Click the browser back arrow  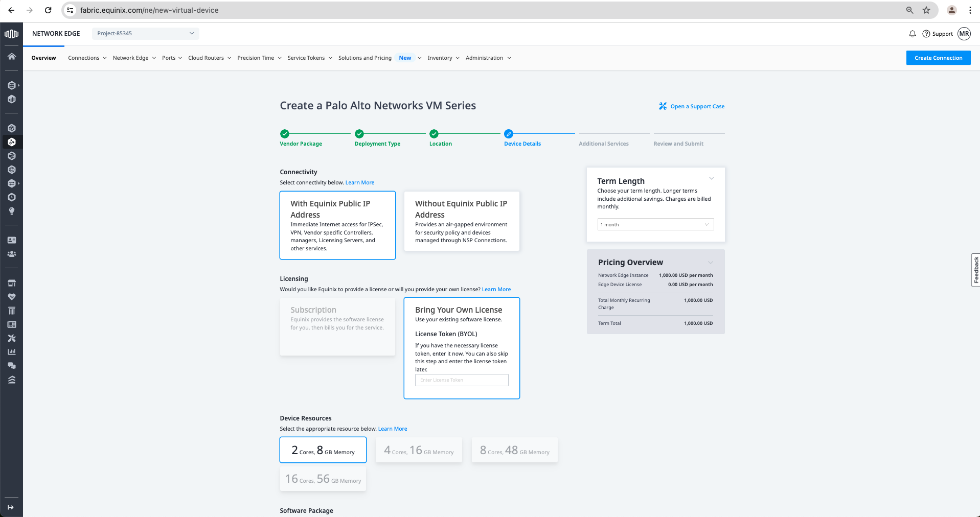click(x=11, y=10)
